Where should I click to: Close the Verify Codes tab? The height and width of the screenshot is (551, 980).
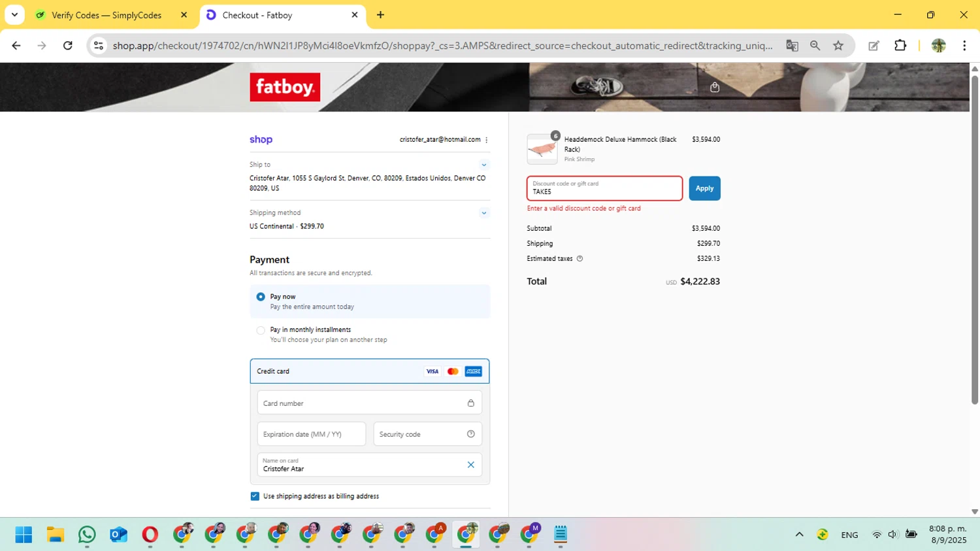click(184, 15)
